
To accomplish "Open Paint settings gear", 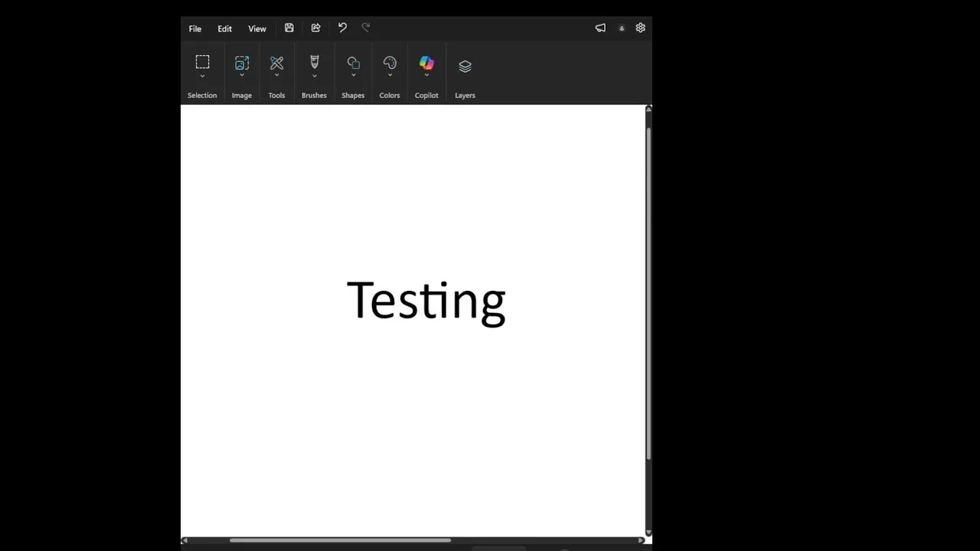I will [641, 28].
